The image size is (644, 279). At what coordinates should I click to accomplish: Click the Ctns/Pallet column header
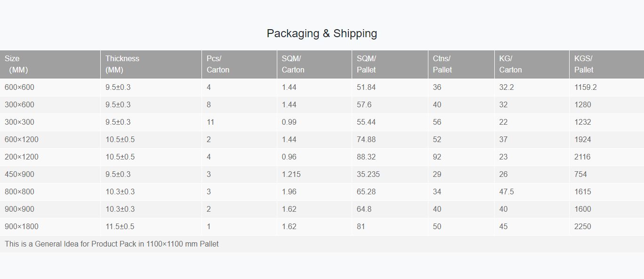click(461, 64)
